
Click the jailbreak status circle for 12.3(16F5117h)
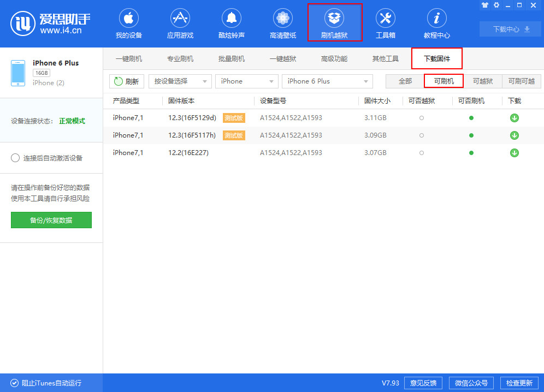pyautogui.click(x=421, y=135)
